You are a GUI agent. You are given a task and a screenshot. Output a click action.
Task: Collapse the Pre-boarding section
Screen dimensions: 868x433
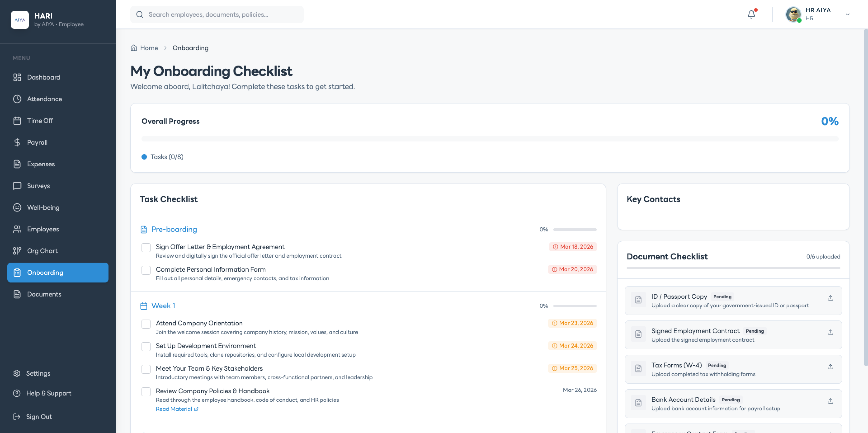pos(174,229)
